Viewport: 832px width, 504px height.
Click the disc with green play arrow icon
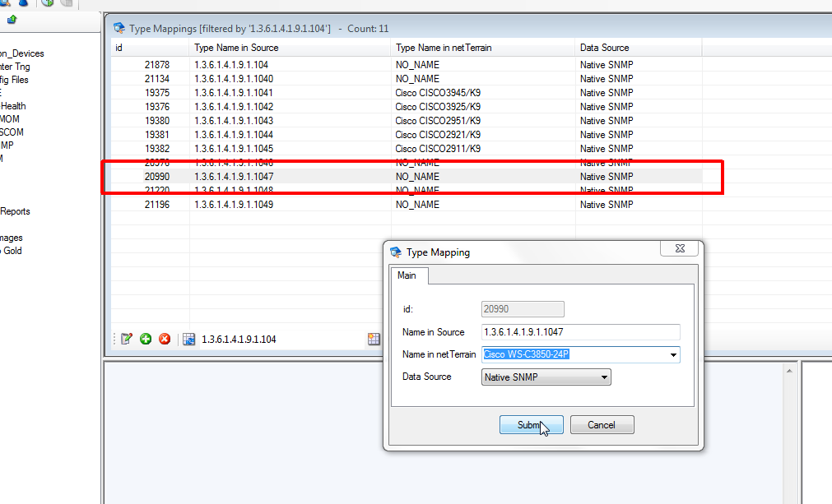48,3
